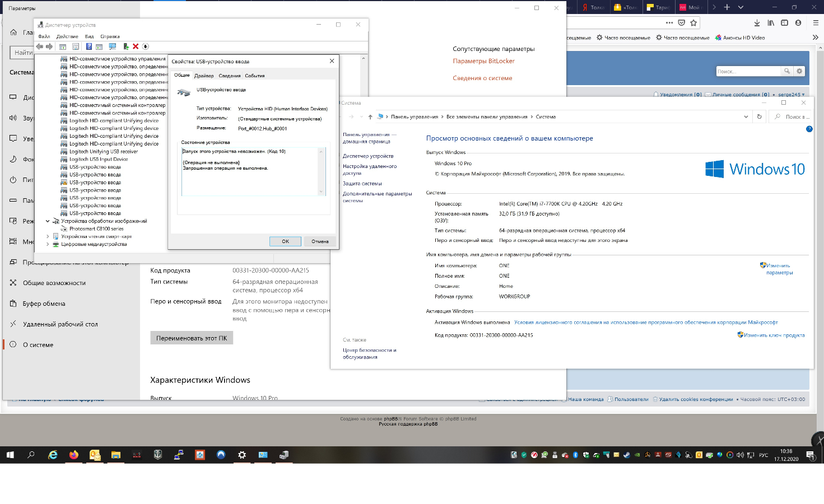Select Photosmart C8100 series device
Image resolution: width=824 pixels, height=504 pixels.
pyautogui.click(x=92, y=229)
